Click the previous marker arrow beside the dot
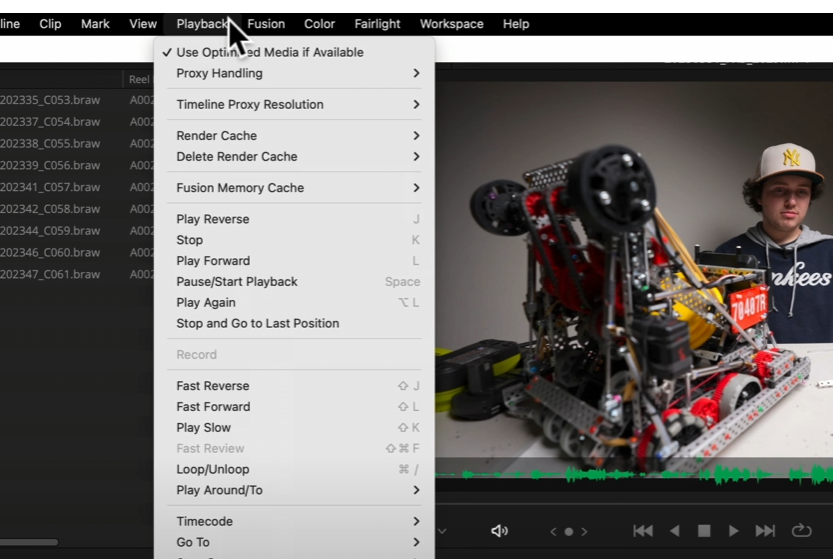Image resolution: width=833 pixels, height=559 pixels. (x=554, y=531)
